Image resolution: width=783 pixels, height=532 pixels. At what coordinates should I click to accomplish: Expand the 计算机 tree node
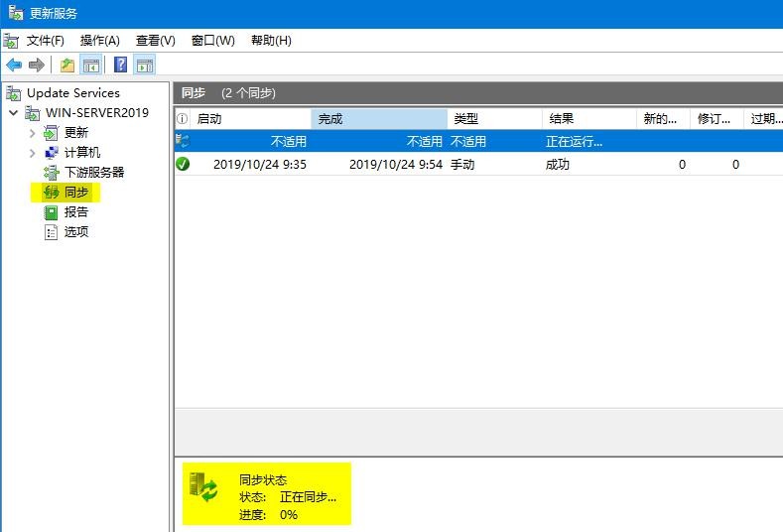(x=32, y=153)
